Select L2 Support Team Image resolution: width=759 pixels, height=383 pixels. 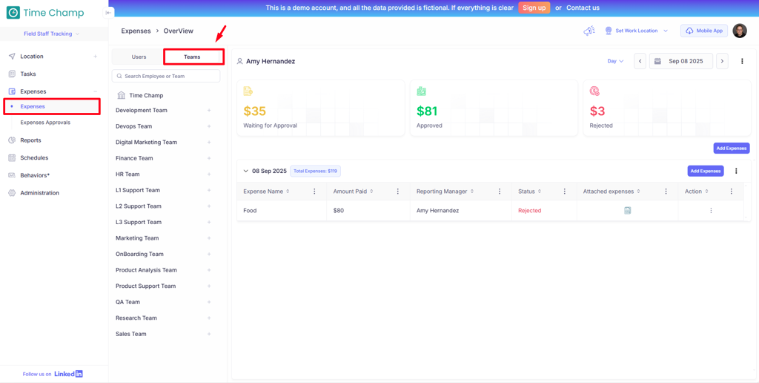(138, 206)
